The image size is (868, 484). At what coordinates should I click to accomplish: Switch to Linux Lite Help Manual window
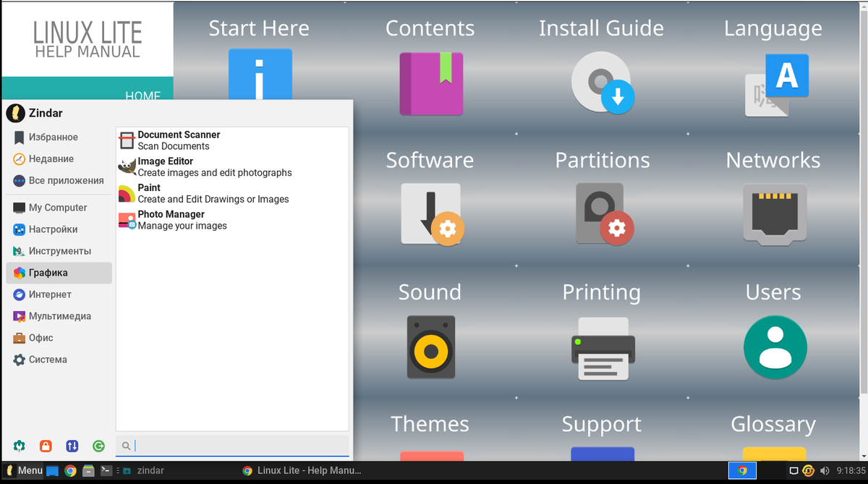302,471
